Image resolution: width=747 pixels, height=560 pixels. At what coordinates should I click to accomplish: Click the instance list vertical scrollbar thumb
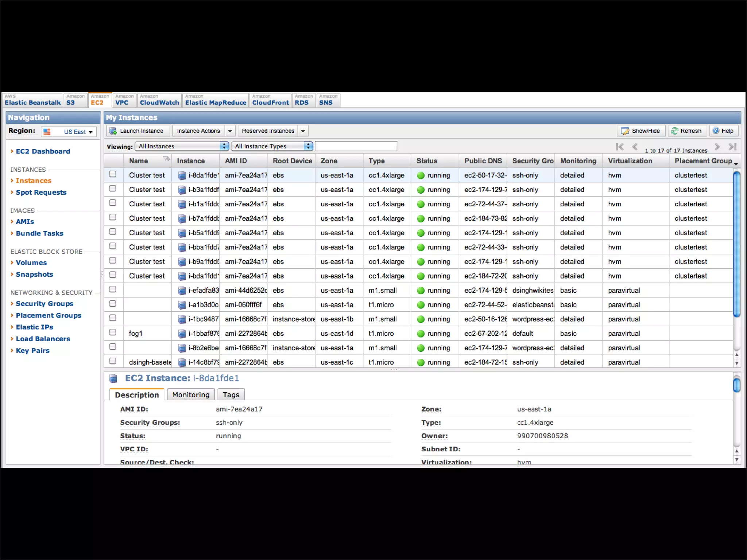point(736,244)
